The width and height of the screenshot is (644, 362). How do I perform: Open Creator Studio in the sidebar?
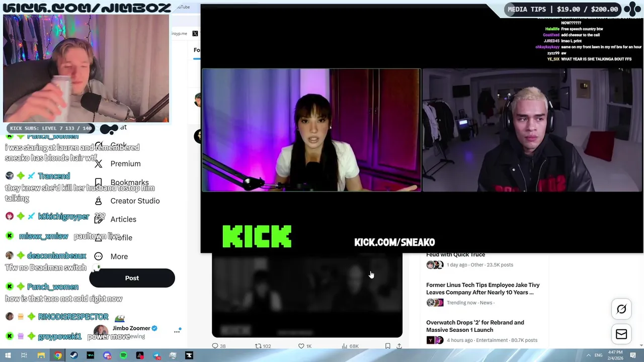click(135, 201)
